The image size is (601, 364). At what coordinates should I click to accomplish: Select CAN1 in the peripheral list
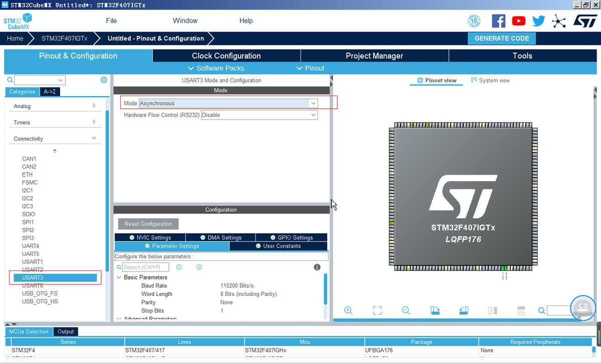[x=29, y=159]
